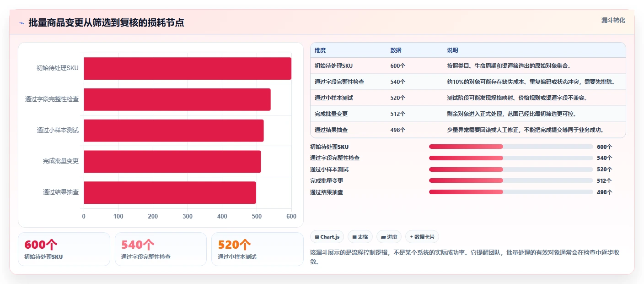Click the 通过字段完整性检查 chart axis label
Image resolution: width=644 pixels, height=284 pixels.
[x=52, y=99]
